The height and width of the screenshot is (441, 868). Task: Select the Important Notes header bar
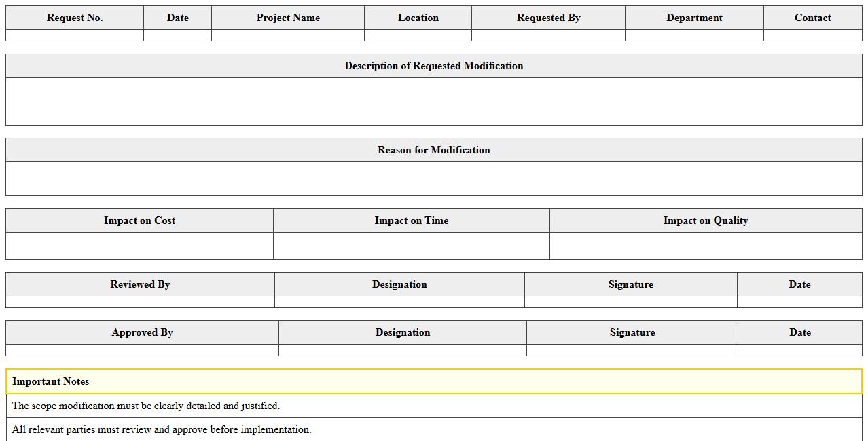[x=433, y=381]
